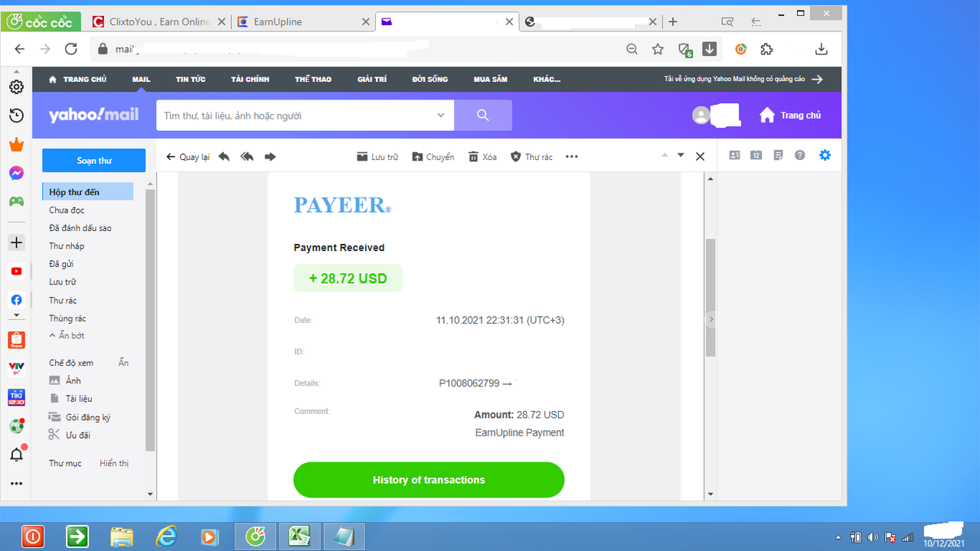Reply to the email with single arrow
The height and width of the screenshot is (551, 980).
[x=224, y=157]
